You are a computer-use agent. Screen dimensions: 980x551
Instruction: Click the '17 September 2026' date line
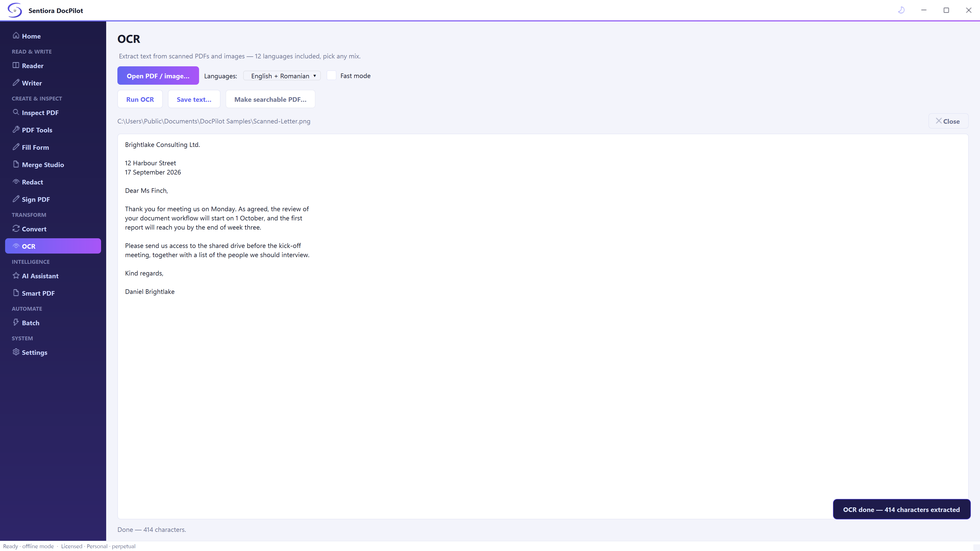[153, 172]
